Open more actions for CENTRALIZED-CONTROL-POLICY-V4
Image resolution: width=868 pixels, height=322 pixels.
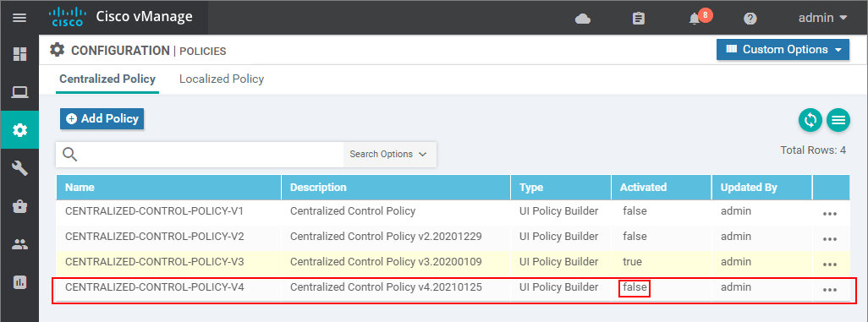pos(830,290)
